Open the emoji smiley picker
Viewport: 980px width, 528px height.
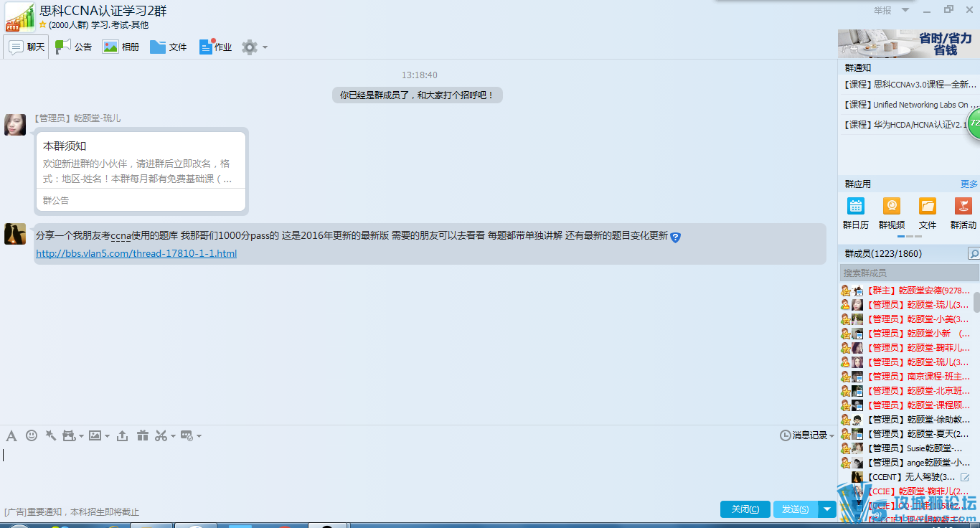point(32,435)
